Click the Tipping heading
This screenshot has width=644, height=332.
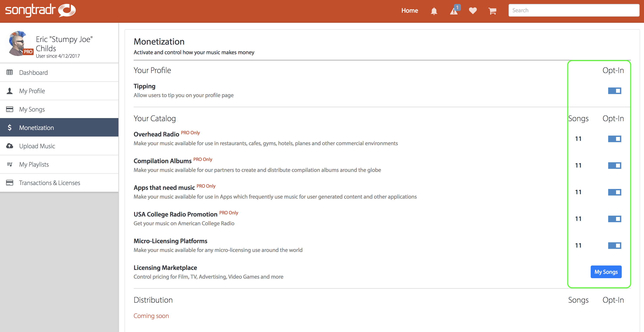(x=144, y=86)
